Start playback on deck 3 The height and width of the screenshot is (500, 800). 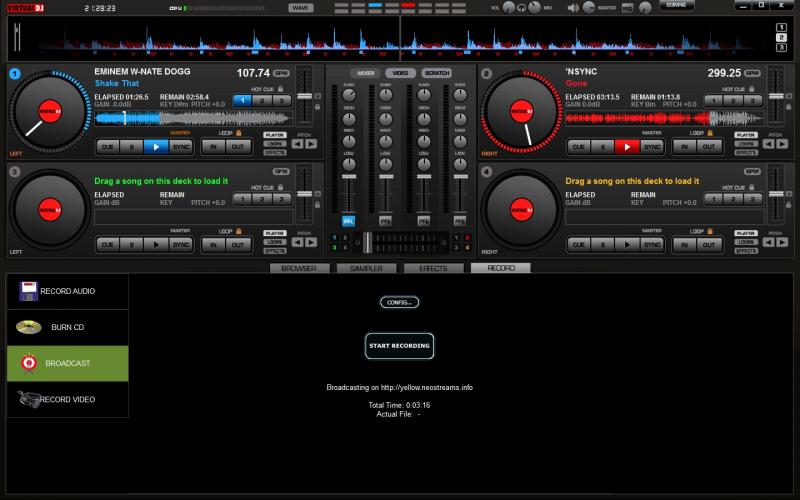coord(156,245)
